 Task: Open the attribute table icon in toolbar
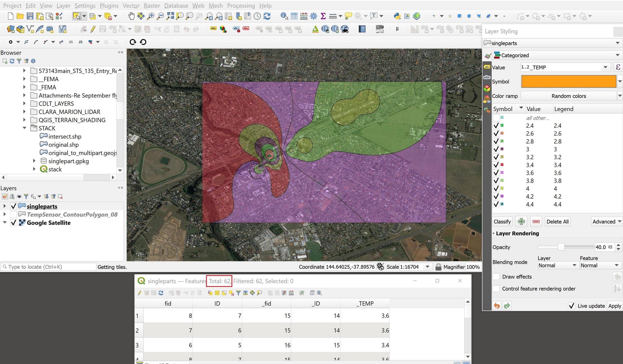click(294, 16)
